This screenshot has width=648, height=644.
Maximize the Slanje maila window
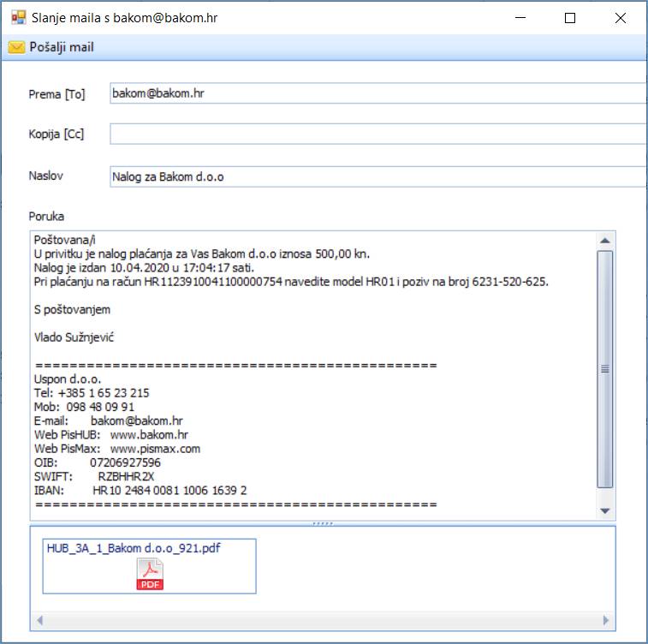570,18
